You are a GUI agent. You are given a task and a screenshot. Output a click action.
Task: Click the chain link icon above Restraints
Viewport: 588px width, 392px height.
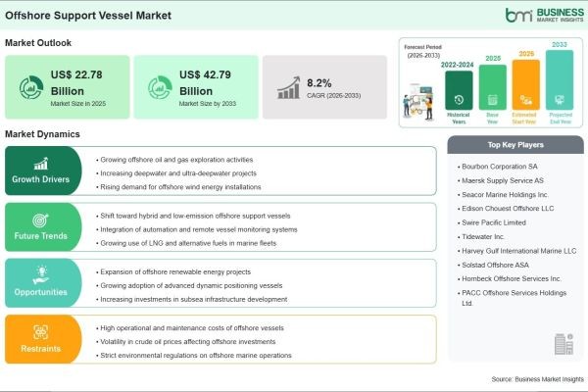pos(40,332)
